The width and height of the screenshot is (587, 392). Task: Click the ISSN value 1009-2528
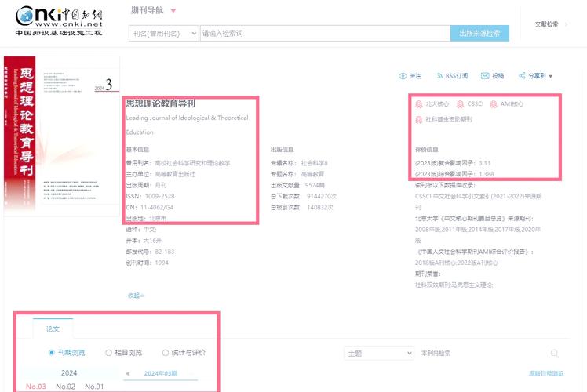[159, 196]
